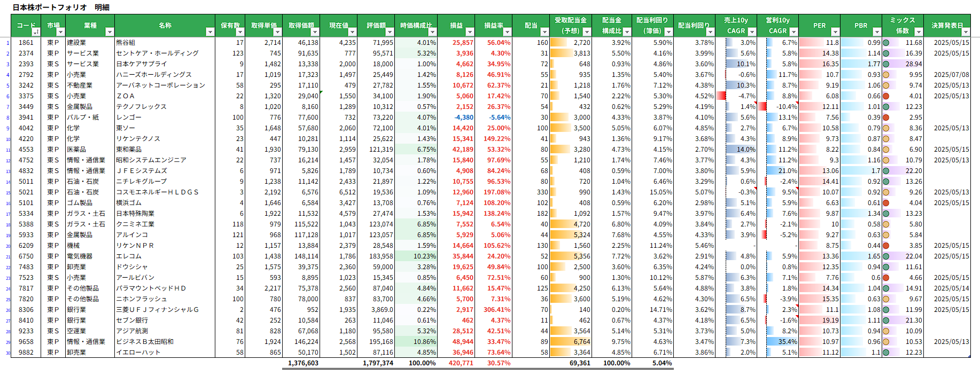Expand the 配当金構成比 column filter
This screenshot has height=376, width=980.
pos(627,32)
